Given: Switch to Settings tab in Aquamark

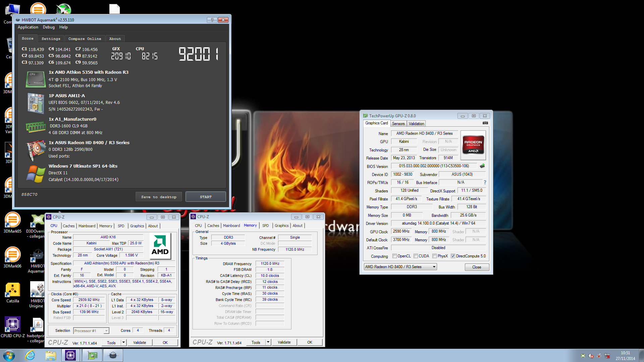Looking at the screenshot, I should pyautogui.click(x=51, y=39).
